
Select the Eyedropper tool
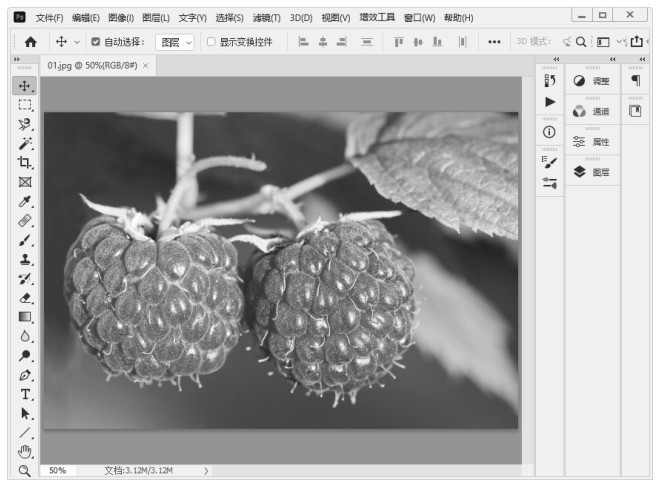coord(25,201)
